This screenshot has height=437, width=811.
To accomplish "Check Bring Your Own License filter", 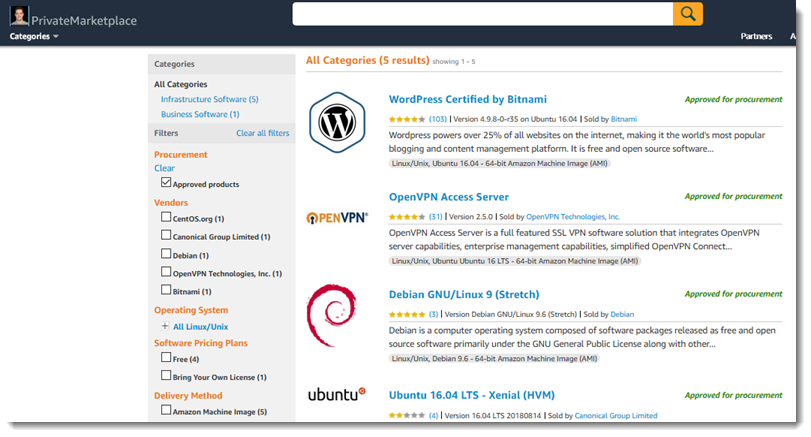I will [166, 375].
